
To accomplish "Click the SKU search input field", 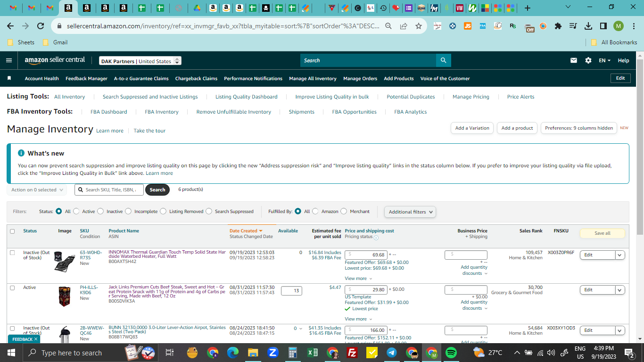I will [108, 189].
